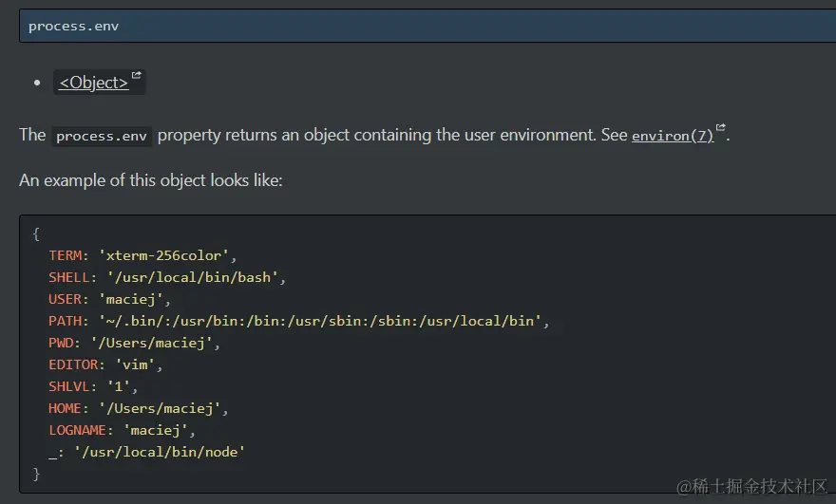Click the PATH value string
This screenshot has width=836, height=504.
click(323, 321)
